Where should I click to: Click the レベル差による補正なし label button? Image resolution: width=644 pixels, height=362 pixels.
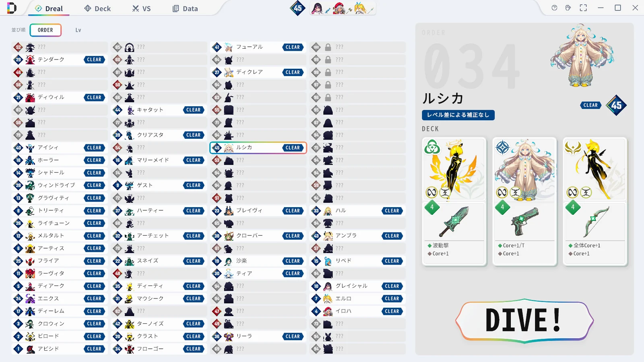tap(458, 115)
